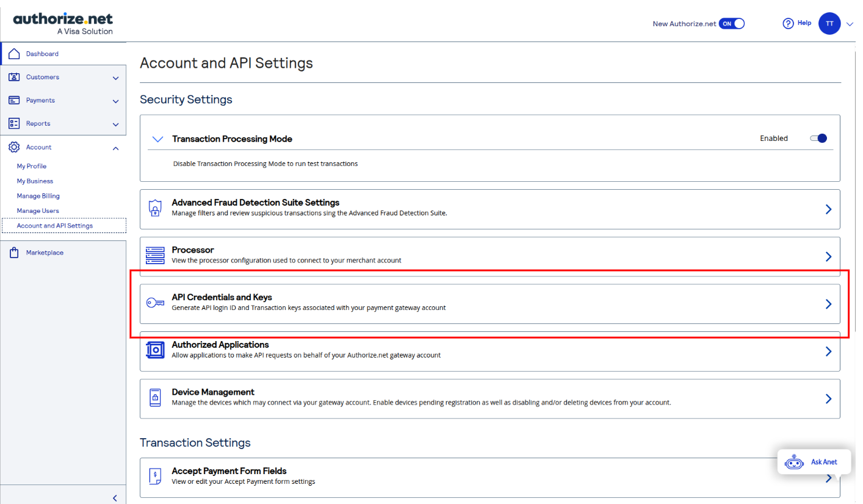Select Account and API Settings menu item
Image resolution: width=863 pixels, height=504 pixels.
63,226
